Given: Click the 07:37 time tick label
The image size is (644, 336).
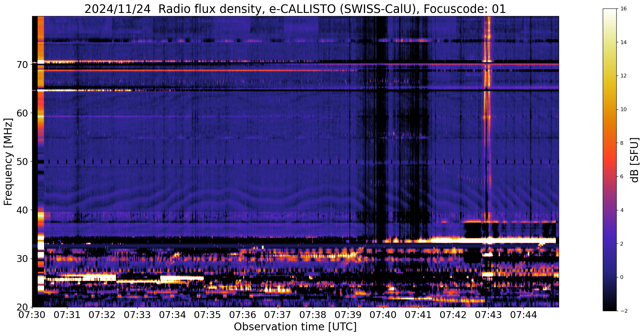Looking at the screenshot, I should [278, 315].
